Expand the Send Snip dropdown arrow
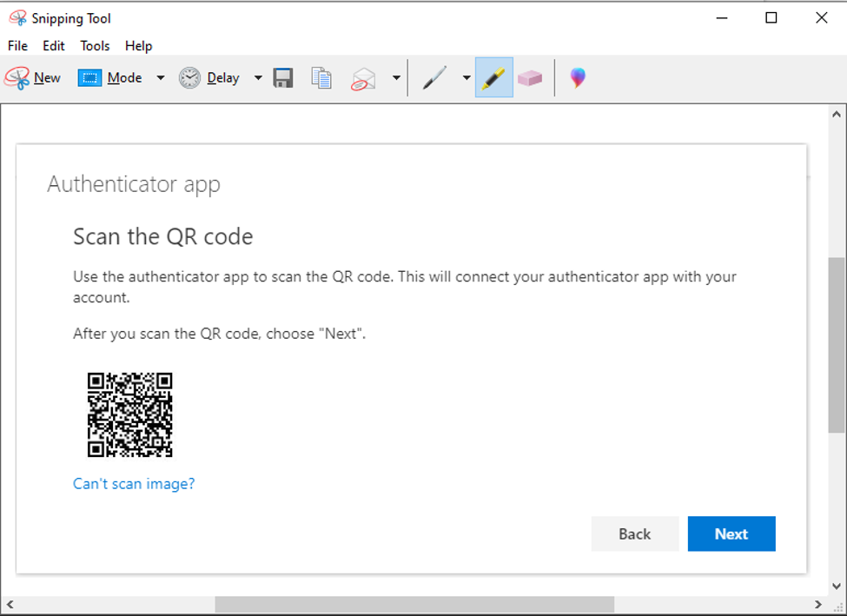This screenshot has width=847, height=616. pyautogui.click(x=396, y=78)
